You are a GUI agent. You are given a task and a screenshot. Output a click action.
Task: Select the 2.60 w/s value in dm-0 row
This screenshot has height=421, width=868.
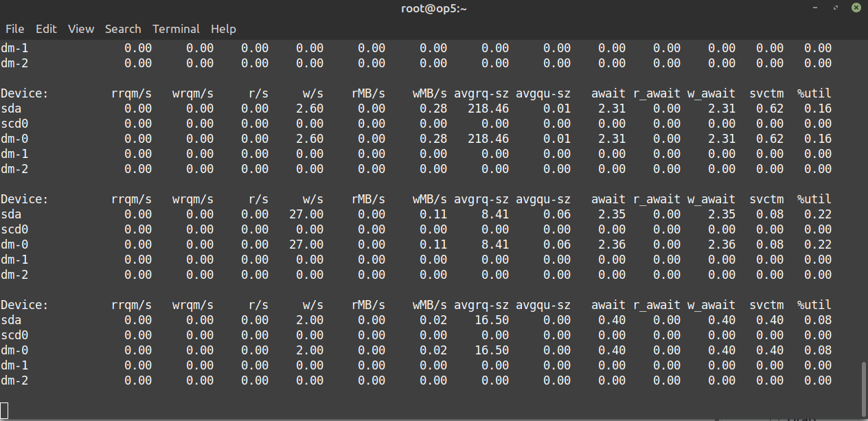[x=310, y=139]
